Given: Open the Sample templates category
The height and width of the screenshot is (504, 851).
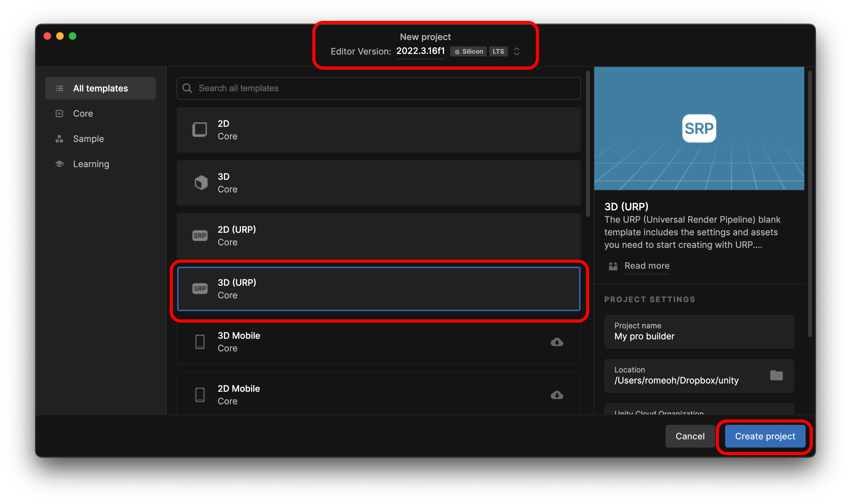Looking at the screenshot, I should pyautogui.click(x=88, y=139).
